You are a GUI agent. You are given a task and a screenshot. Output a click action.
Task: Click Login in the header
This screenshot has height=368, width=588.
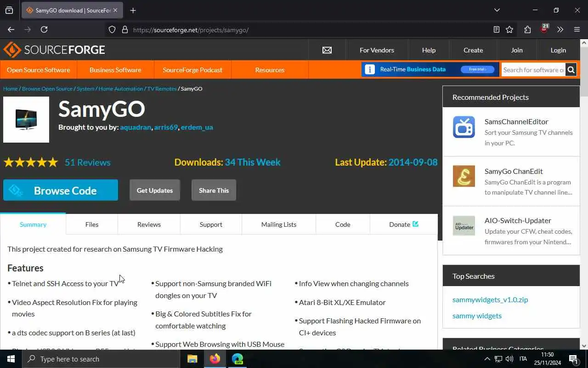pos(558,50)
